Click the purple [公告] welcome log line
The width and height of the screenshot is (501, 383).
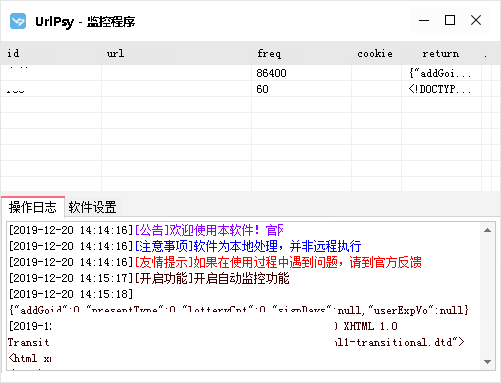pos(146,230)
